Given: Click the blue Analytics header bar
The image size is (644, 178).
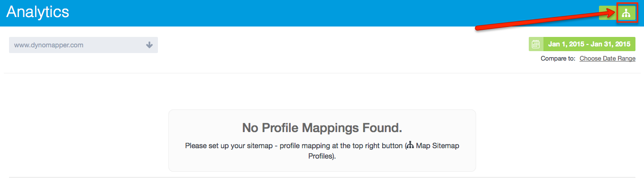Looking at the screenshot, I should click(322, 13).
